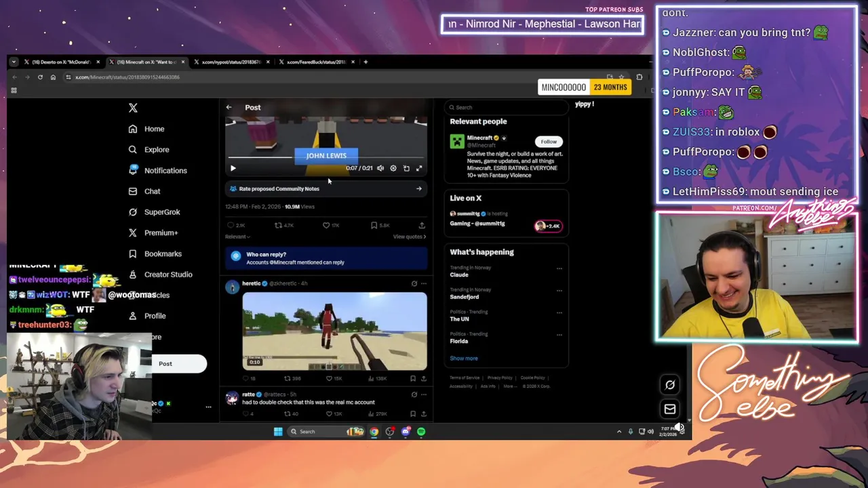The height and width of the screenshot is (488, 868).
Task: Open more options for The UN trend
Action: click(x=559, y=312)
